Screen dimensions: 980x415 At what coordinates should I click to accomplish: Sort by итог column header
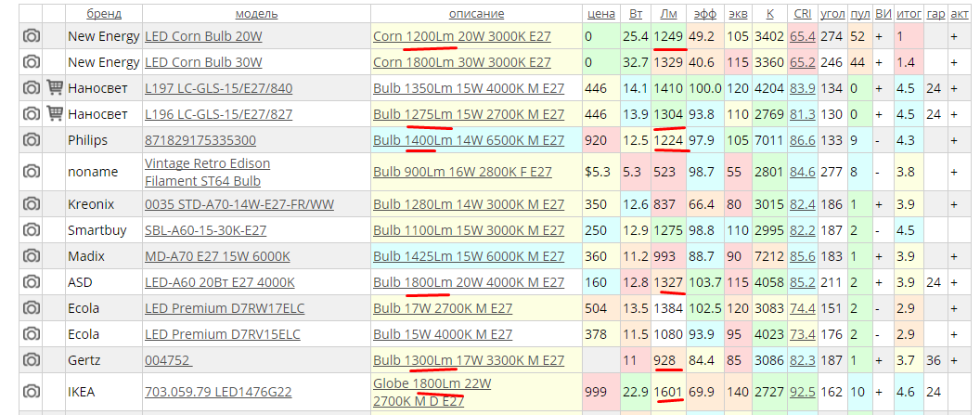pyautogui.click(x=909, y=14)
